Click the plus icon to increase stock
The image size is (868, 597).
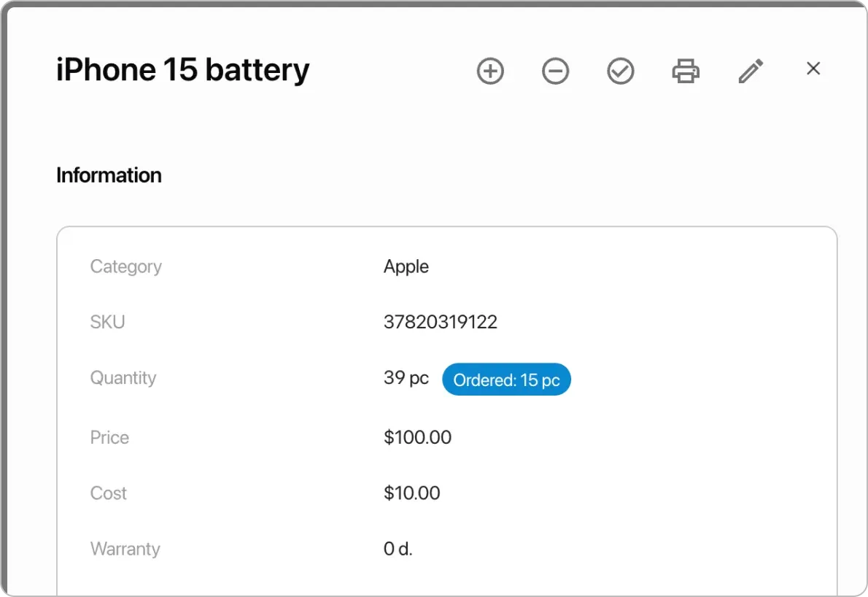pos(490,71)
